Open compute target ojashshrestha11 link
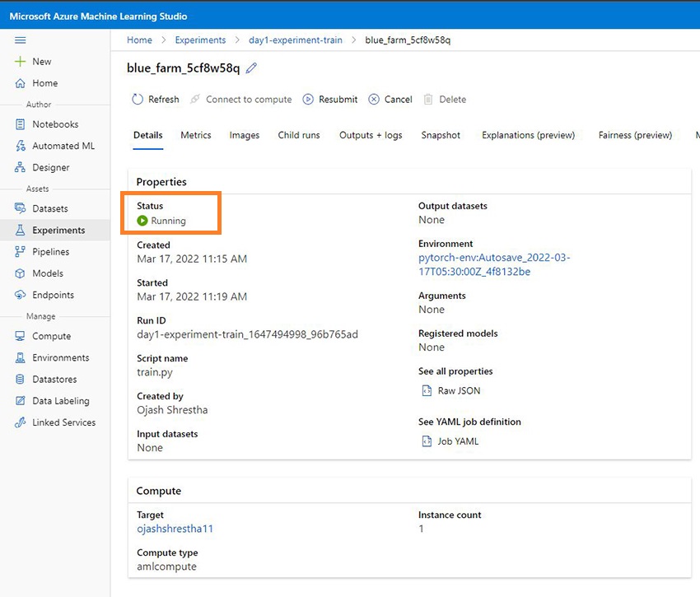This screenshot has width=700, height=597. [x=175, y=529]
